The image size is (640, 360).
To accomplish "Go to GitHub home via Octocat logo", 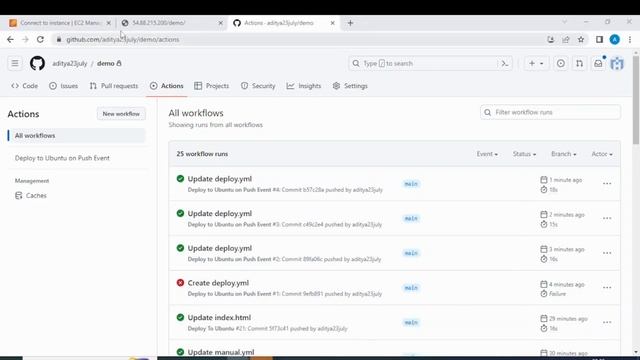I will click(37, 63).
